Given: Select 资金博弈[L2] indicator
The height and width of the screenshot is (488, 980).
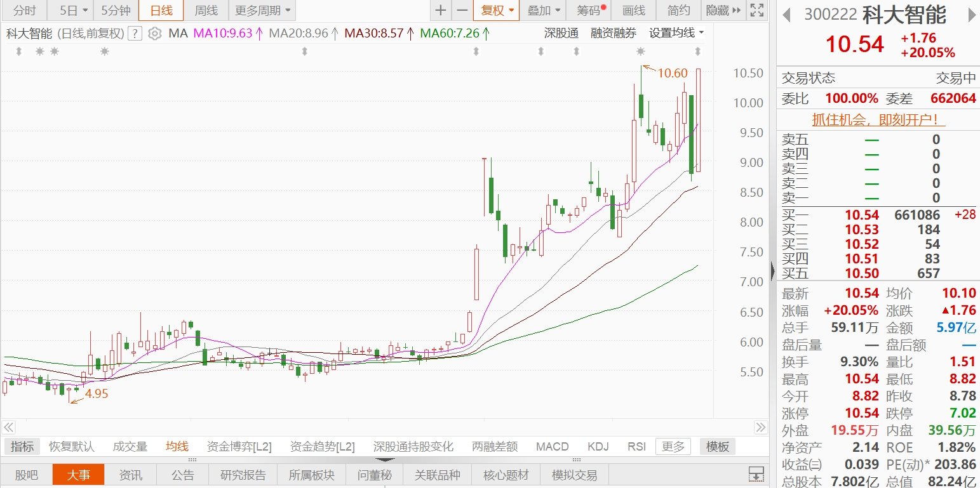Looking at the screenshot, I should [x=239, y=446].
